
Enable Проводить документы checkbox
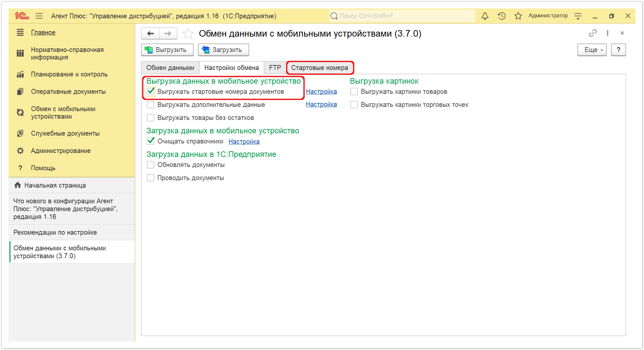151,178
